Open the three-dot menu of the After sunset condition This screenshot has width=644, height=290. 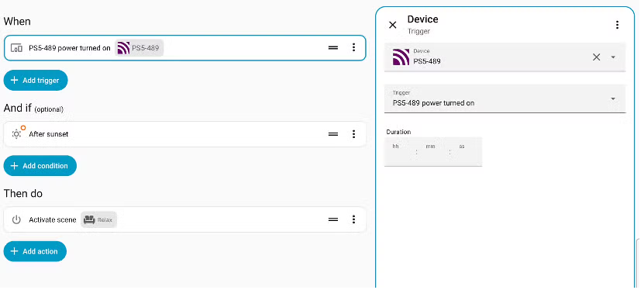click(x=353, y=134)
